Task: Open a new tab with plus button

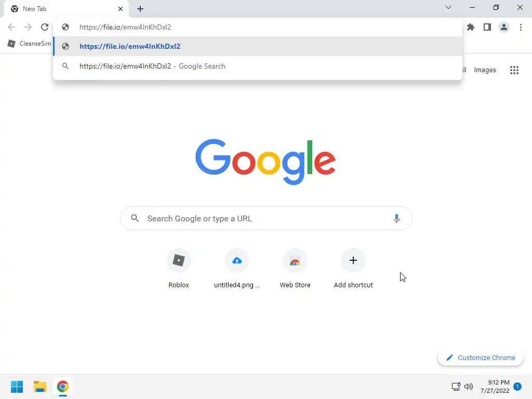Action: coord(140,9)
